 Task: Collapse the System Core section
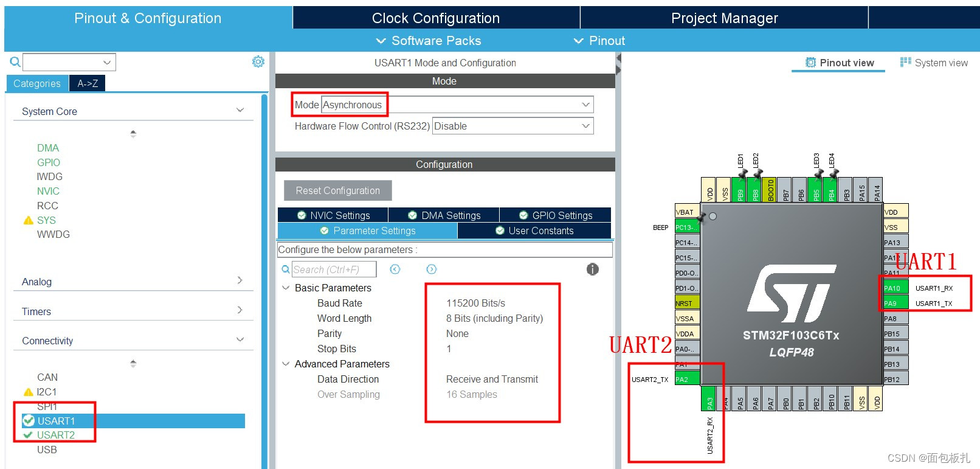point(240,111)
